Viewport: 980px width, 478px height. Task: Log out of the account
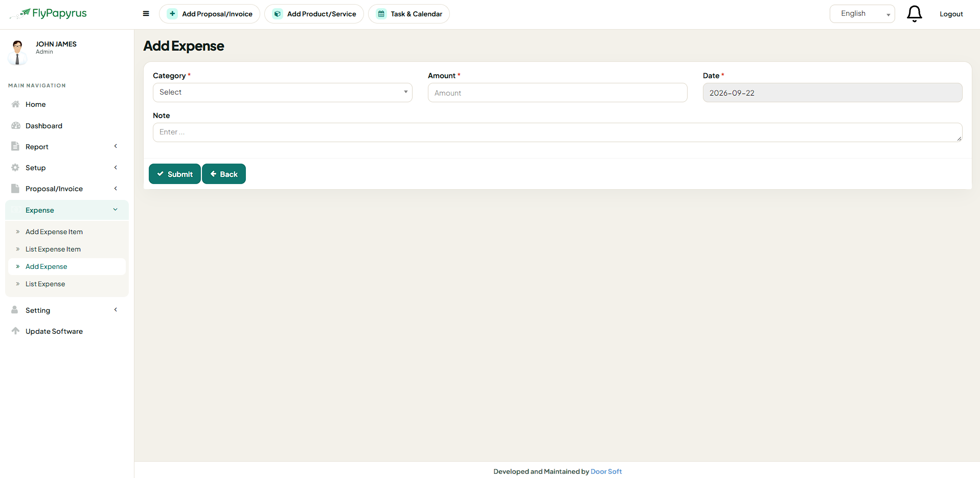951,14
